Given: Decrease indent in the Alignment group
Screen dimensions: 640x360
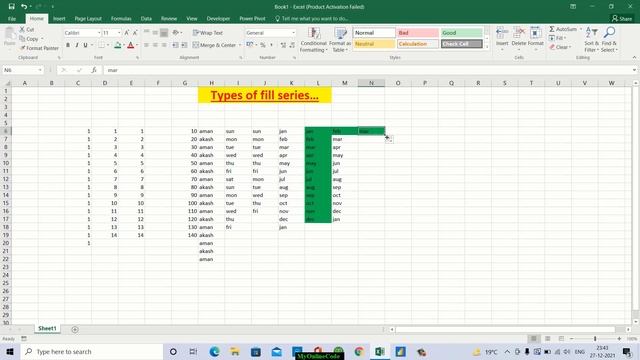Looking at the screenshot, I should point(175,45).
